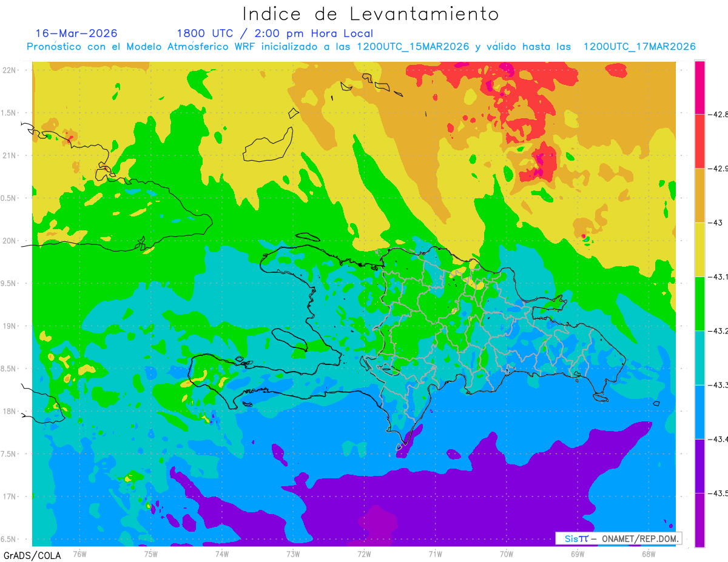The width and height of the screenshot is (728, 562).
Task: Pick the violet swatch at the colorbar bottom
Action: click(x=700, y=520)
